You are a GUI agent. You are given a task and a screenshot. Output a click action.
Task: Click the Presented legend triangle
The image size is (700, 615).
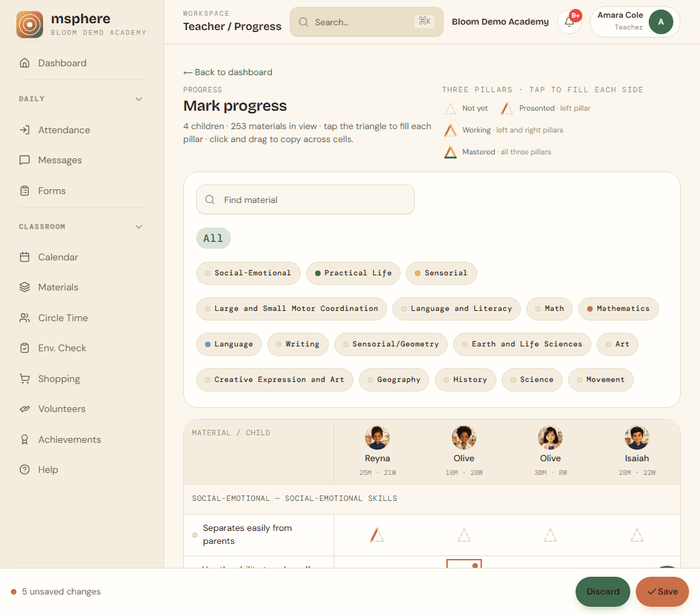[507, 109]
